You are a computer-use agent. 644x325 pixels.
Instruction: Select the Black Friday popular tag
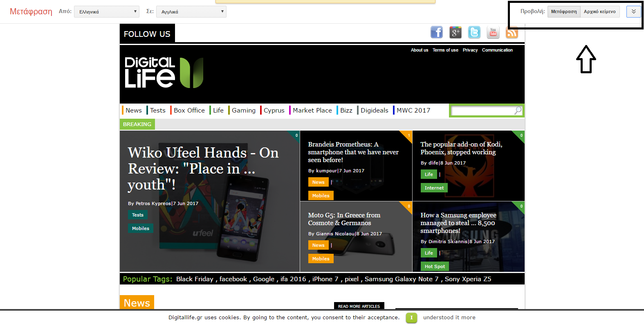(195, 279)
